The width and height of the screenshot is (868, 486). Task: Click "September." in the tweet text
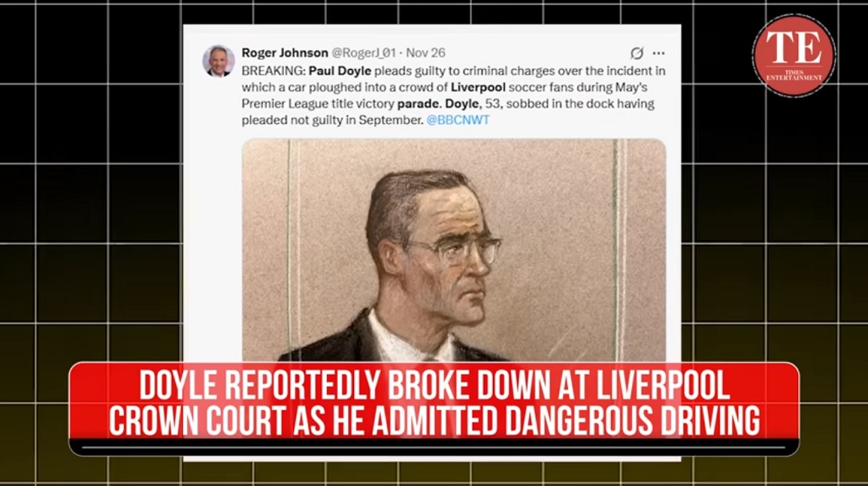coord(391,120)
